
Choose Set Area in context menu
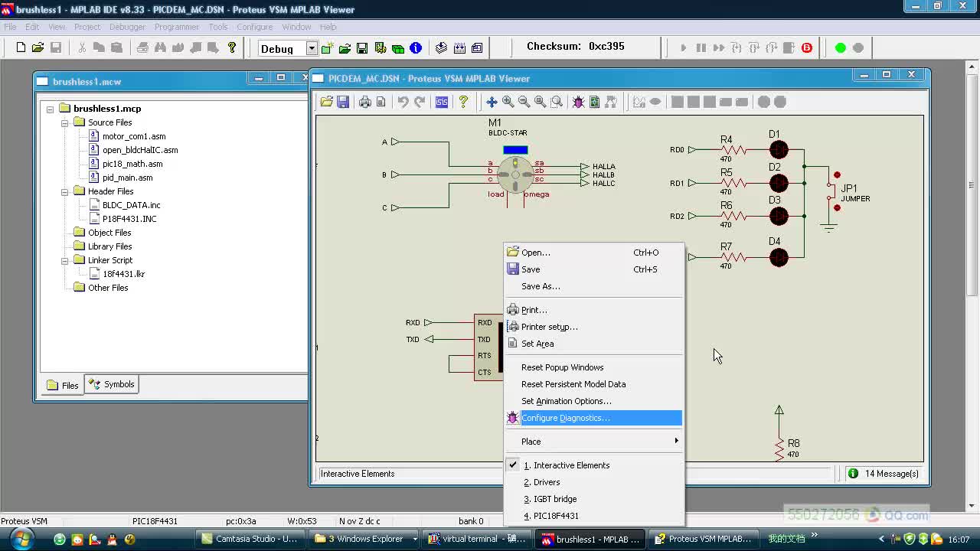click(x=593, y=344)
